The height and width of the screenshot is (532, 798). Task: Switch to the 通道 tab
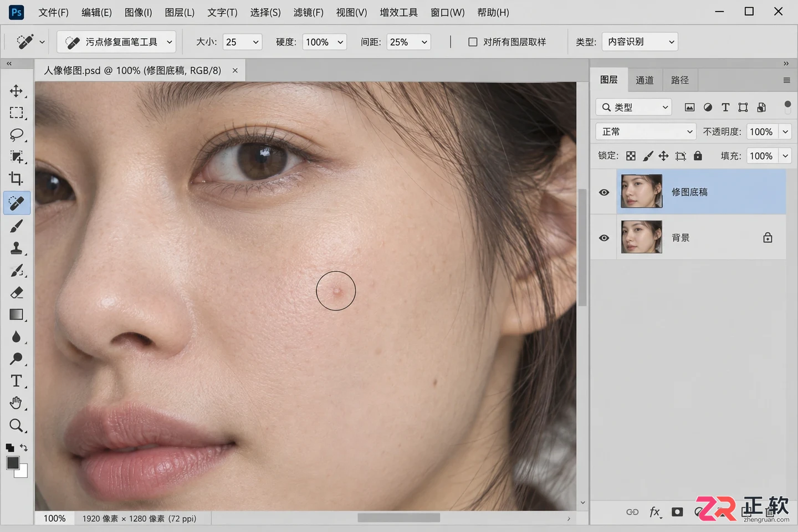[x=644, y=80]
